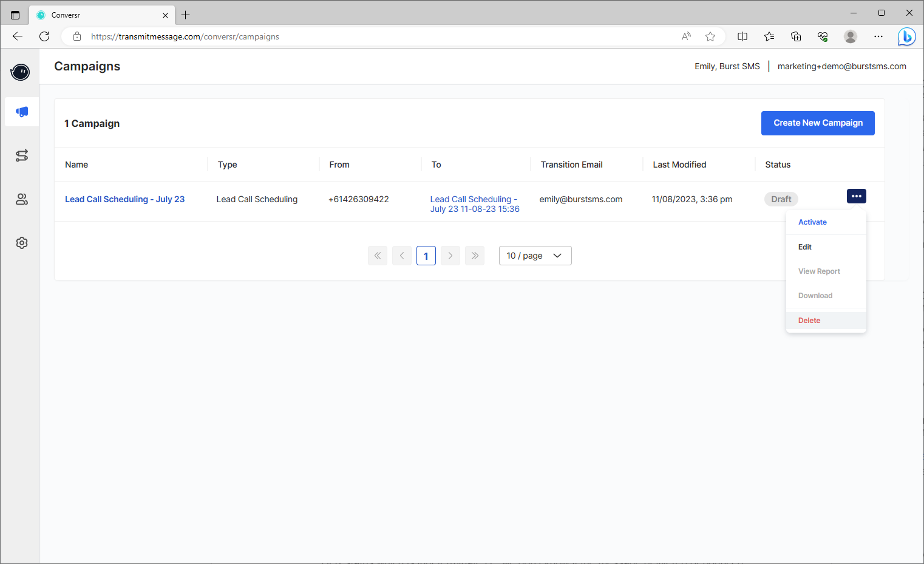Click the '1 Campaign' count heading

92,123
